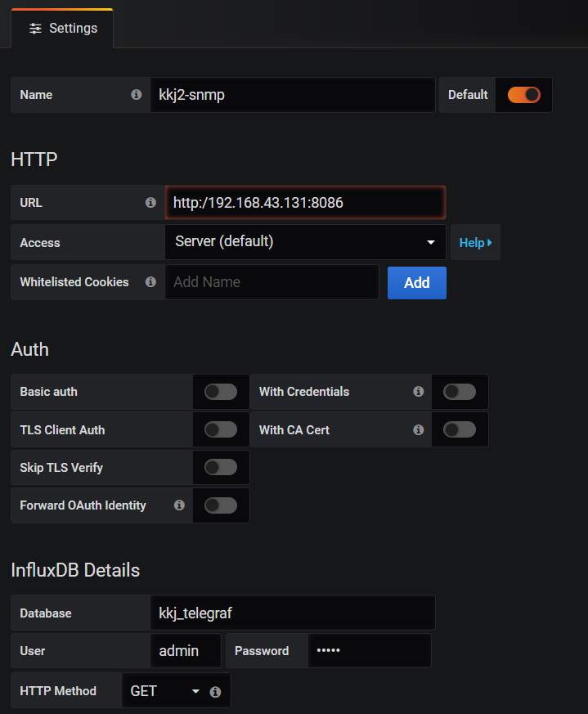Click the Whitelisted Cookies label
The image size is (588, 714).
click(74, 282)
